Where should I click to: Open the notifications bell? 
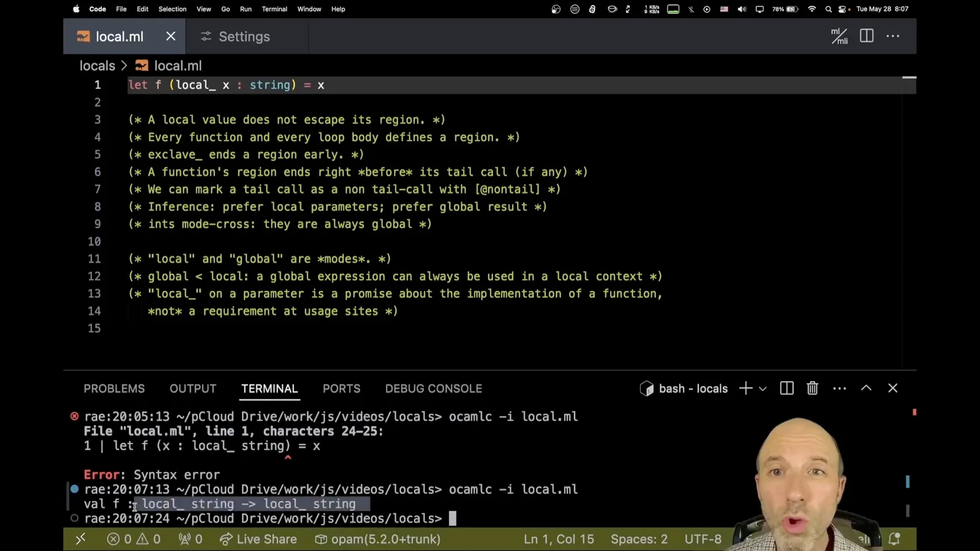point(894,539)
